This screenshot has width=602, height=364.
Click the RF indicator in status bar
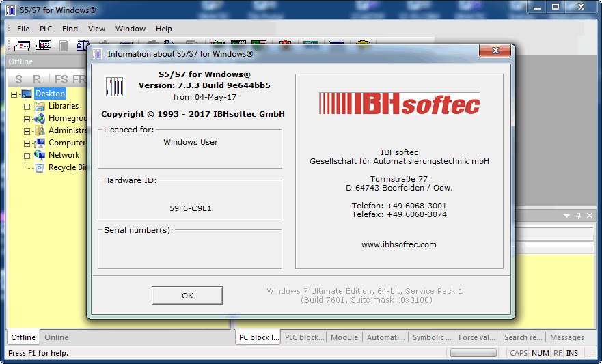[558, 353]
